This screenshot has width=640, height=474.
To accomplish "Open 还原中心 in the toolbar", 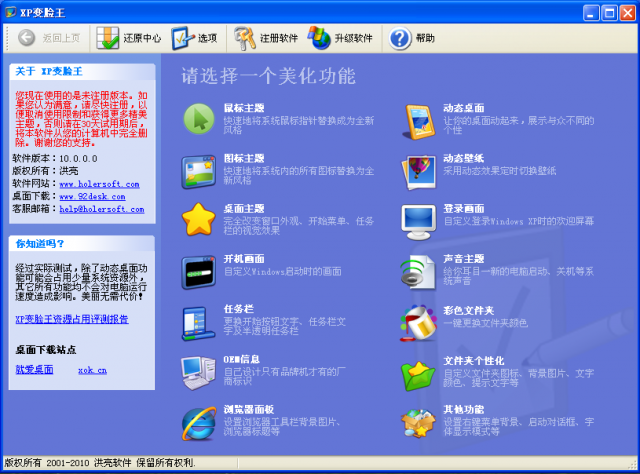I will click(x=128, y=39).
